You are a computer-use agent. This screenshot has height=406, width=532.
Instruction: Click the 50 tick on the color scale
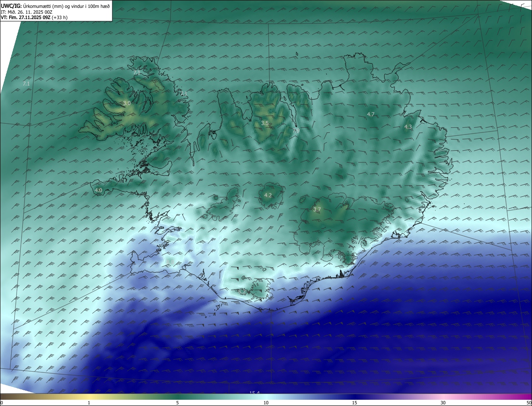tap(529, 403)
